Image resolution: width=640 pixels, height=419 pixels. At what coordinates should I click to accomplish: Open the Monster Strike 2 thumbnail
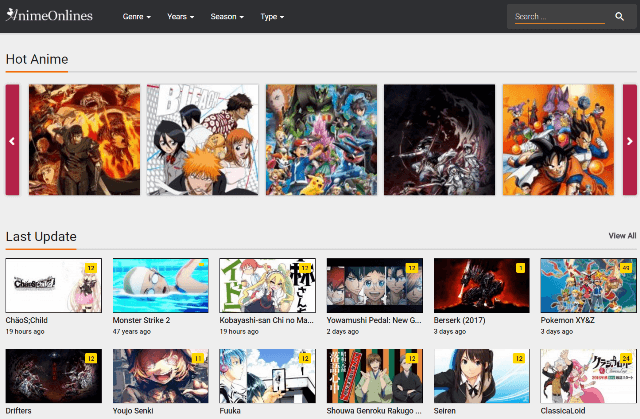[x=160, y=285]
